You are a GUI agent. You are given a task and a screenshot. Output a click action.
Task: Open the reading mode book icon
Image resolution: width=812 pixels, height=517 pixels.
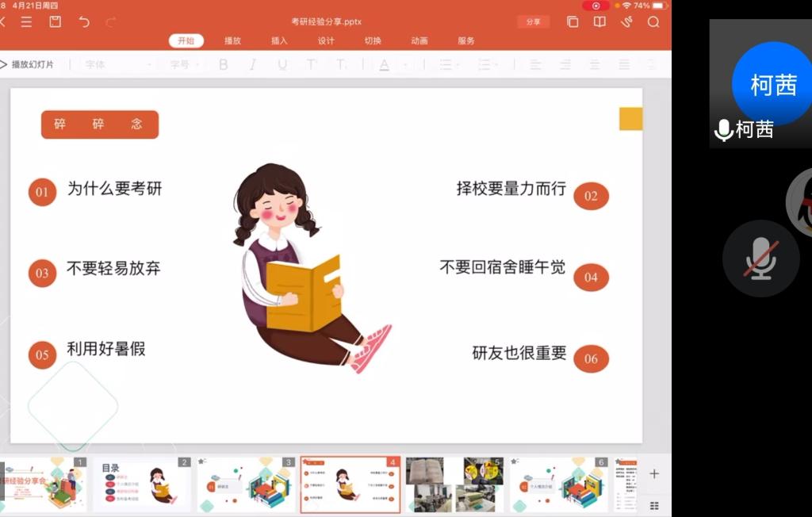pyautogui.click(x=599, y=22)
